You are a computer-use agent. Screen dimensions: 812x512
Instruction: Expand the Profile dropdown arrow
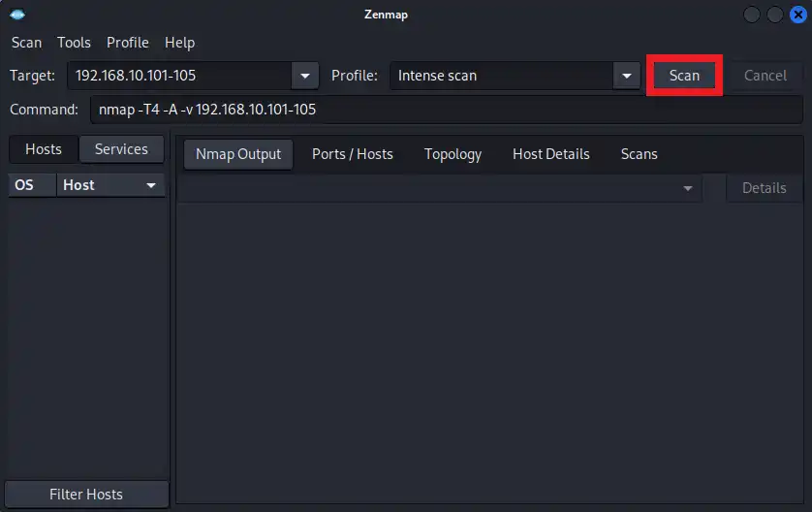pyautogui.click(x=627, y=76)
